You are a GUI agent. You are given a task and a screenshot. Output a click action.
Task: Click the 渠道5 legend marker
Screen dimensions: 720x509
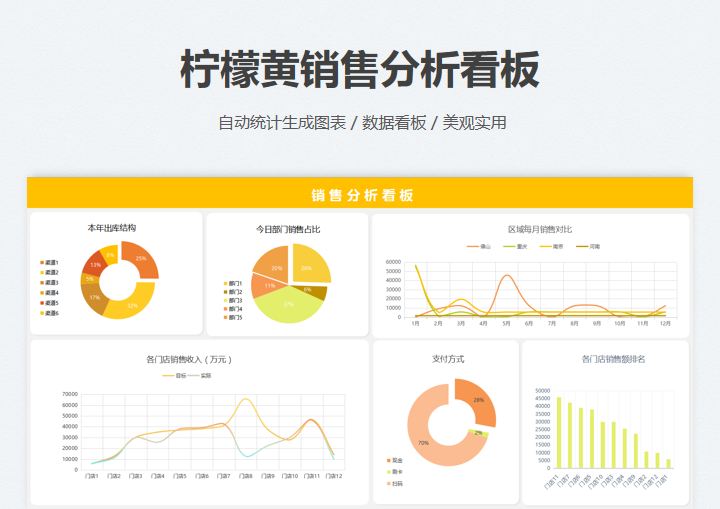point(42,303)
